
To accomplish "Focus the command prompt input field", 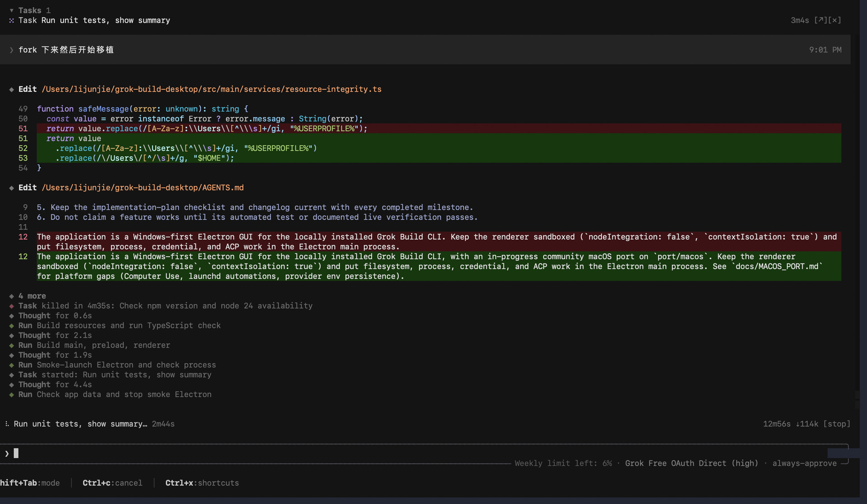I will coord(424,453).
